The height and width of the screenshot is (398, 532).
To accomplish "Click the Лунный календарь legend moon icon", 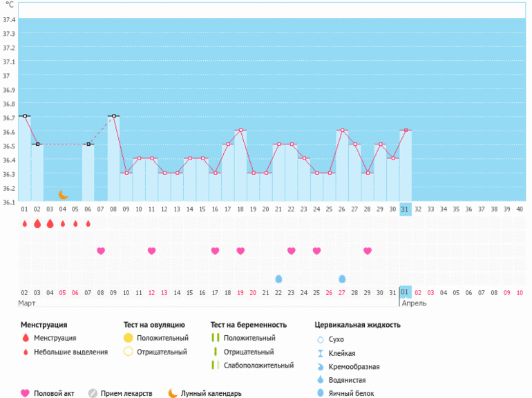I will click(173, 393).
